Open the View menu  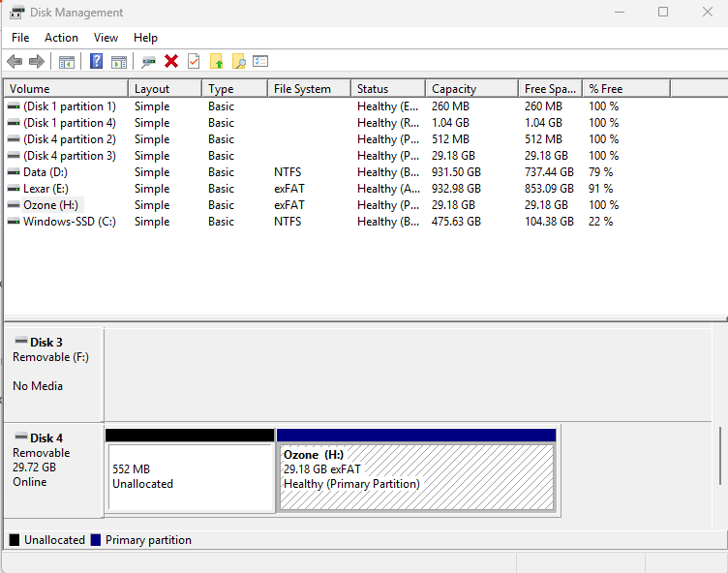106,38
